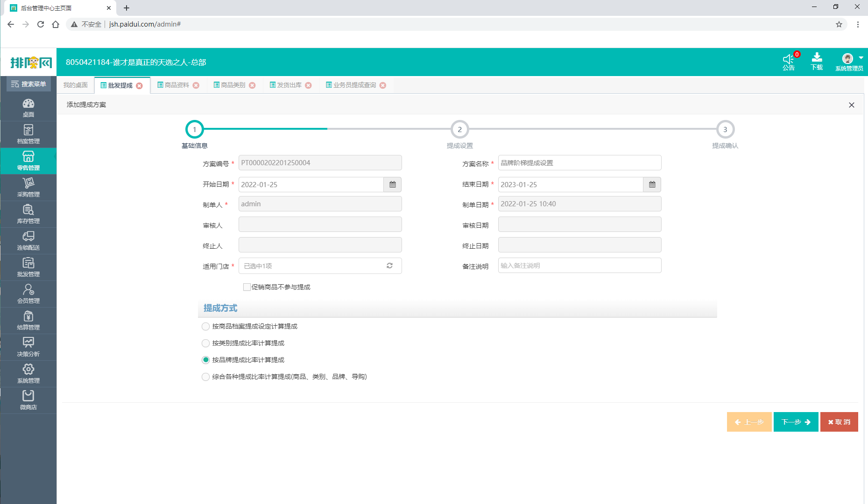
Task: Open the 开始日期 calendar picker
Action: pos(393,185)
